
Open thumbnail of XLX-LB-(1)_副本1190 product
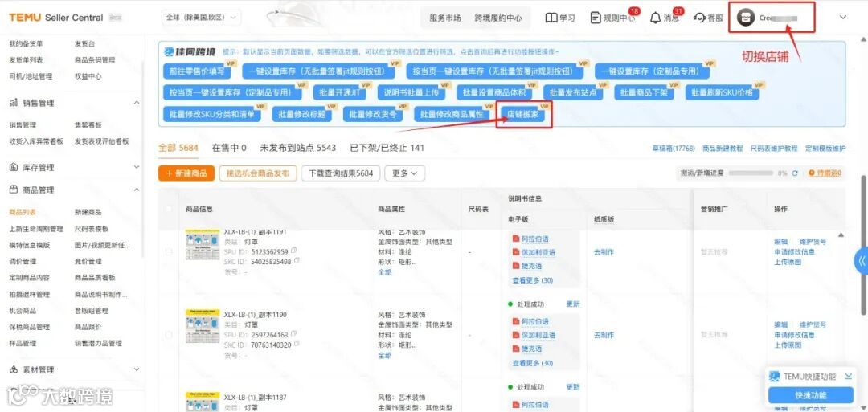203,326
